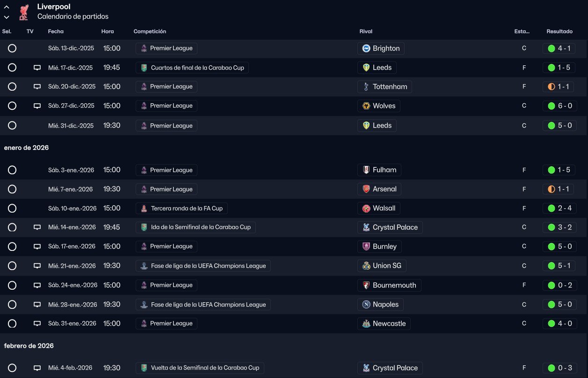Click the orange draw indicator for Tottenham result
The height and width of the screenshot is (378, 588).
(551, 86)
